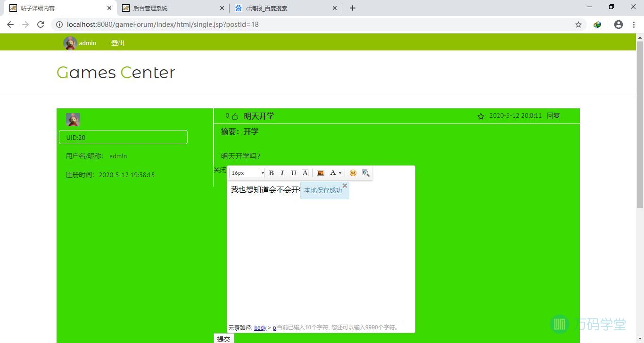Screen dimensions: 644x343
Task: Click the preview magnifier icon
Action: point(366,173)
